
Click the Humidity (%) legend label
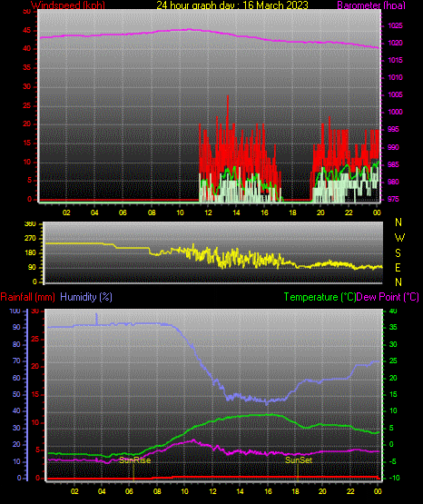86,297
